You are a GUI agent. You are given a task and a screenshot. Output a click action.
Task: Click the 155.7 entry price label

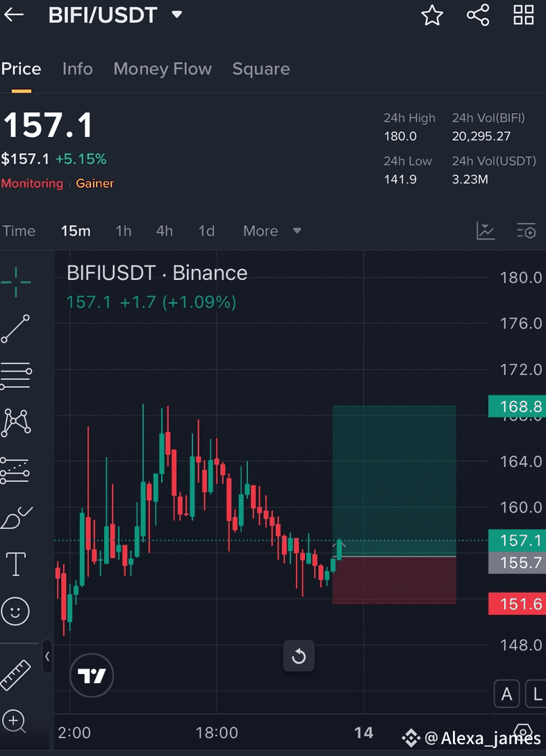coord(517,563)
